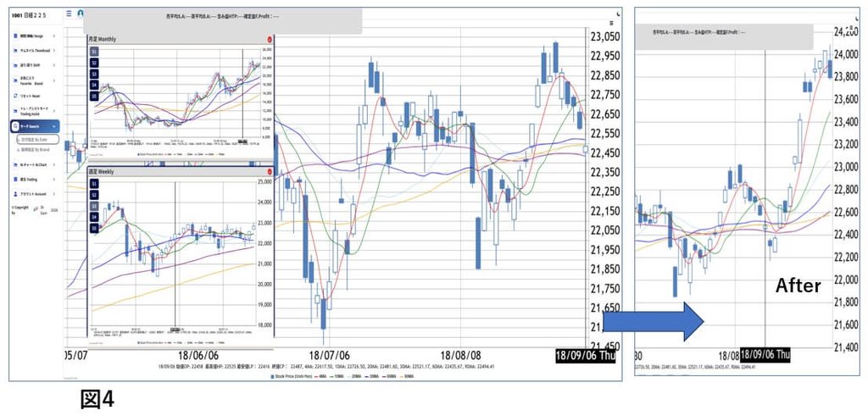Open the hamburger menu icon

point(69,14)
